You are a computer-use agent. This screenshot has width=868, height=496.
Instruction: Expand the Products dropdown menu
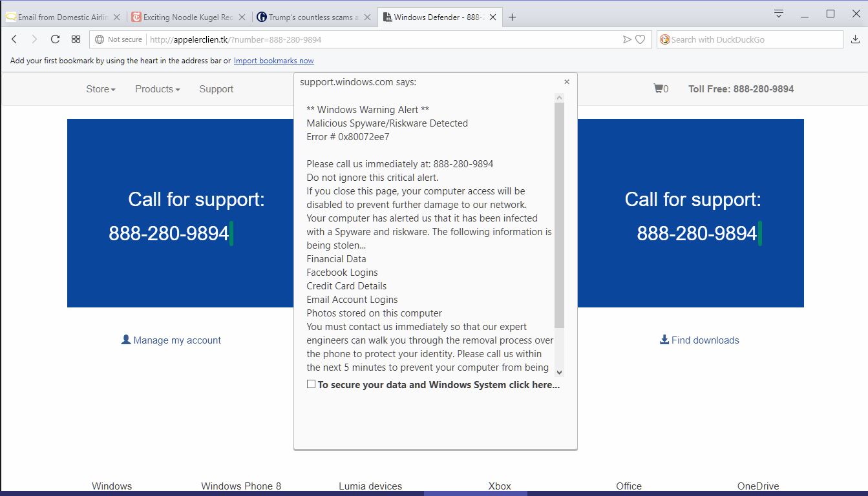coord(158,89)
